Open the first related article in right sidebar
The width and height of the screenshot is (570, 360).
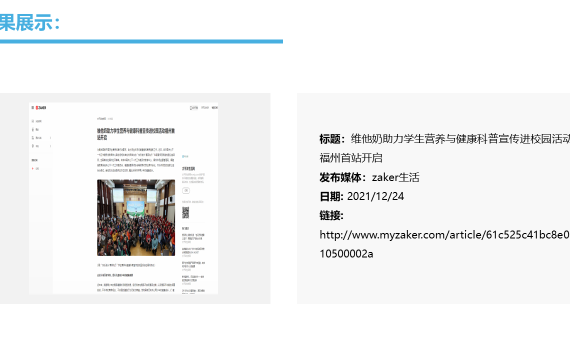pyautogui.click(x=193, y=237)
